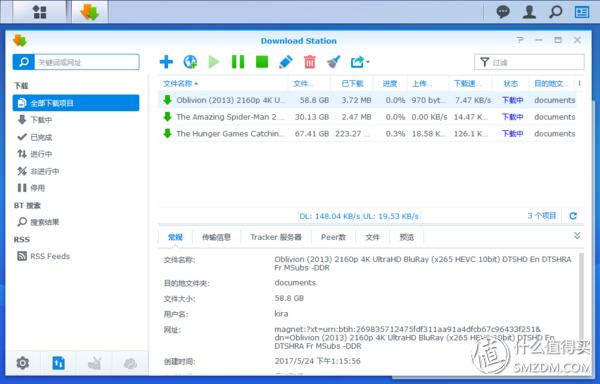Open Download Station help question mark
This screenshot has width=600, height=384.
pos(520,40)
